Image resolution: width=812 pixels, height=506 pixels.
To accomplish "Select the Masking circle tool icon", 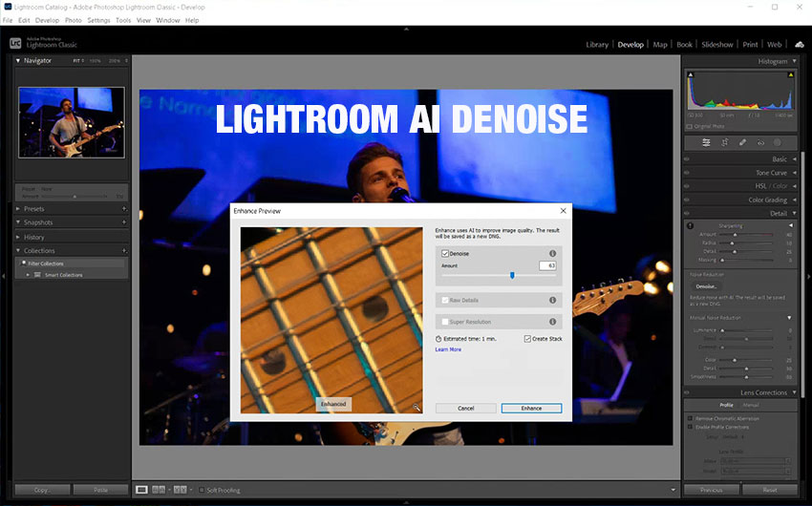I will click(778, 143).
